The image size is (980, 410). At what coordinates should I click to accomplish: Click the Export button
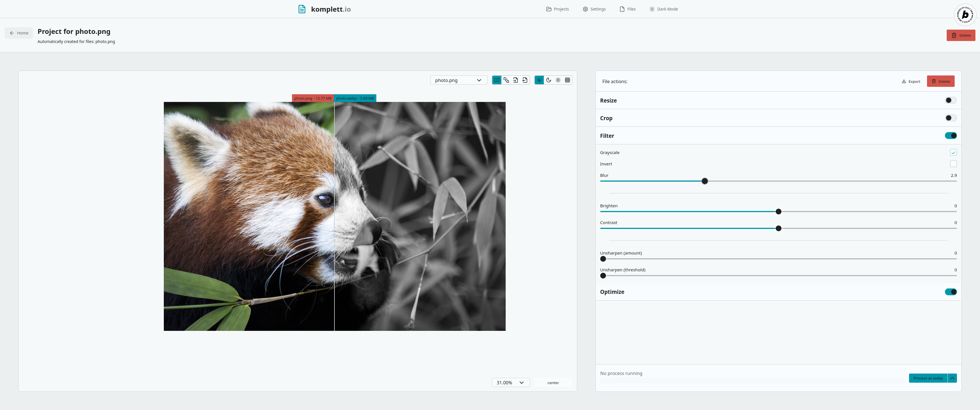pos(911,81)
